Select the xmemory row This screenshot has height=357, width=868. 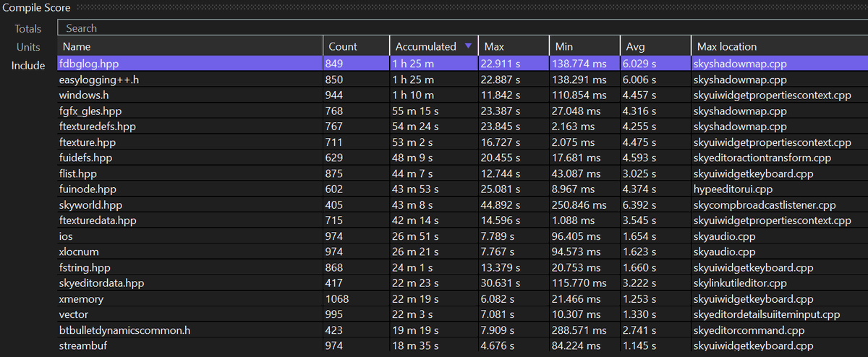pos(462,299)
